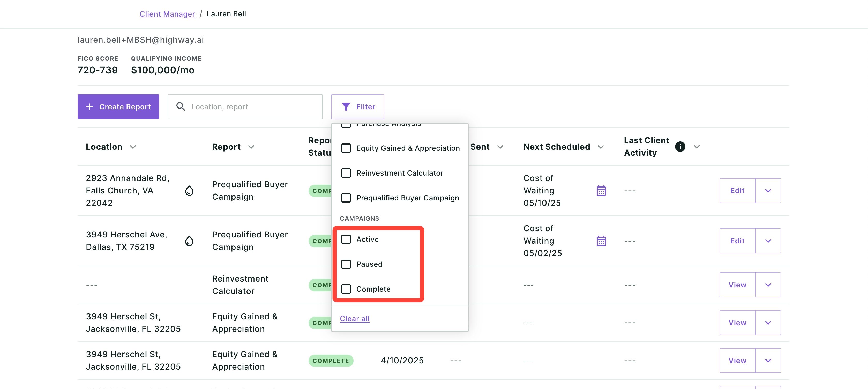Check the Active campaigns checkbox
Screen dimensions: 868x389
pos(346,239)
